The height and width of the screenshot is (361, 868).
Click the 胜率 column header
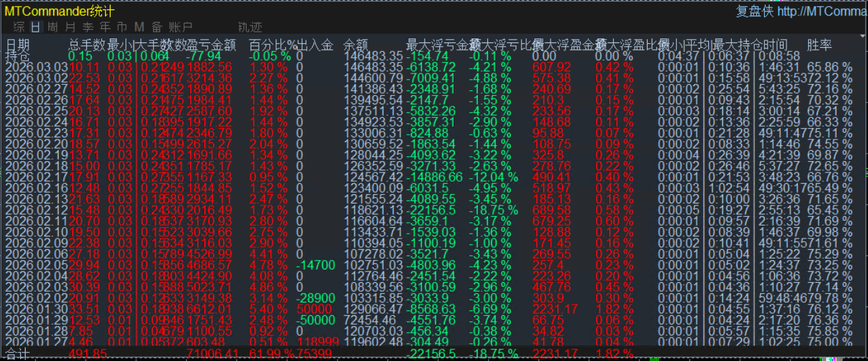pyautogui.click(x=819, y=45)
